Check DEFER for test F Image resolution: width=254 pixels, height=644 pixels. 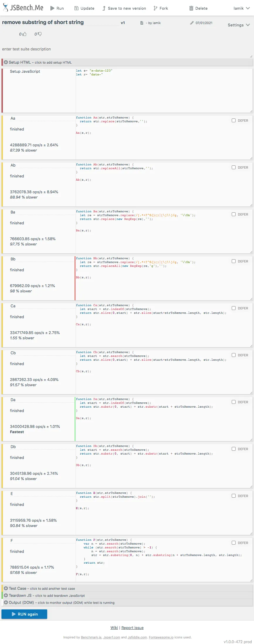(233, 543)
